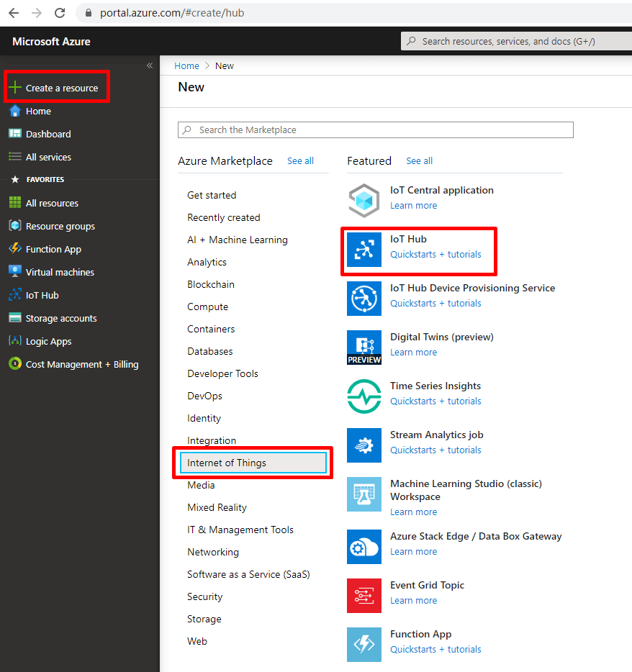Viewport: 632px width, 672px height.
Task: Select the Identity category
Action: [204, 418]
